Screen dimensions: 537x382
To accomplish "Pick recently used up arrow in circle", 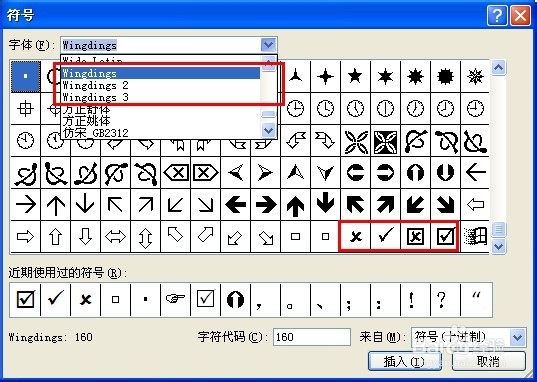I will click(x=236, y=299).
